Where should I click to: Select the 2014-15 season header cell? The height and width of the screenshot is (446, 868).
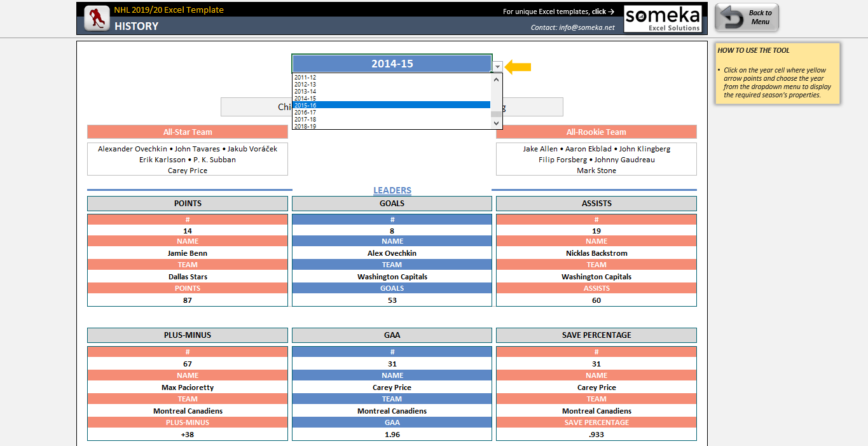(x=392, y=63)
